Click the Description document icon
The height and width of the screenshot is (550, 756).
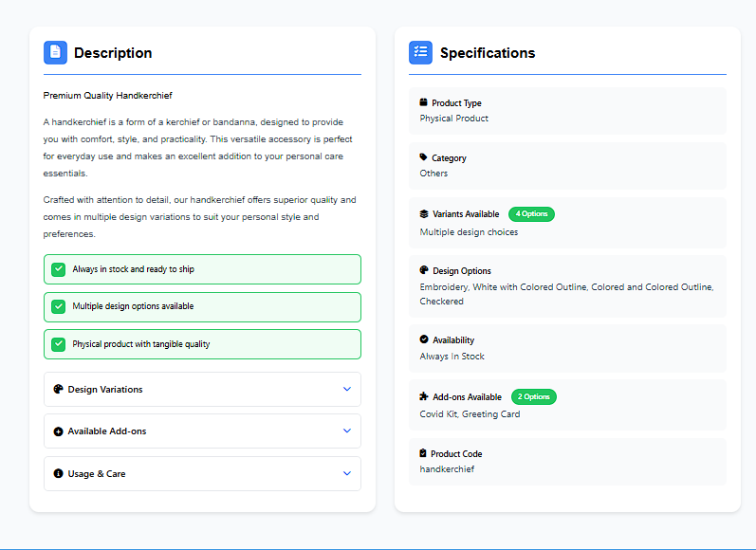55,52
